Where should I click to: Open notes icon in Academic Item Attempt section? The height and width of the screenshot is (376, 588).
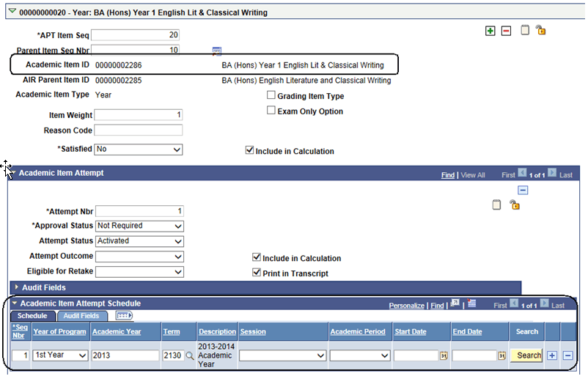click(496, 204)
